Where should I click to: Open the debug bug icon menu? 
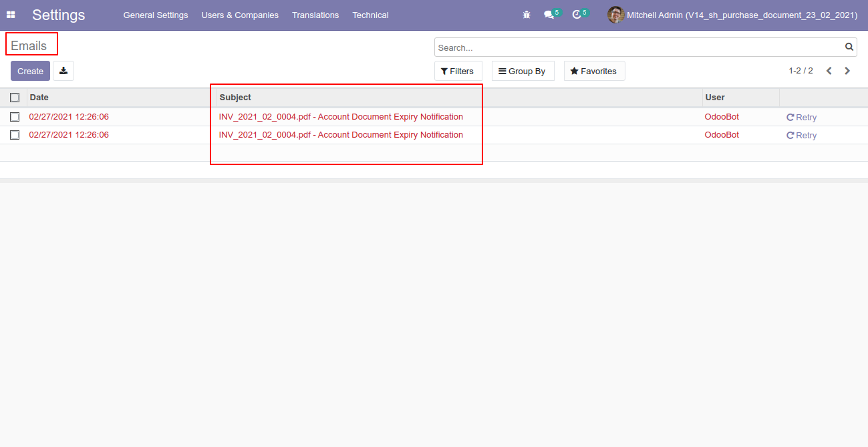pyautogui.click(x=527, y=15)
